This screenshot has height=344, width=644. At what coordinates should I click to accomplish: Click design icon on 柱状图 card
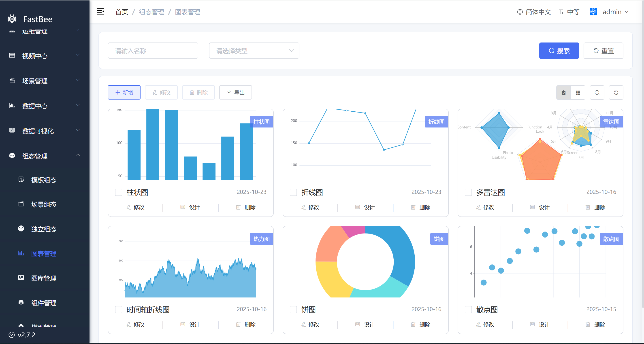point(183,207)
